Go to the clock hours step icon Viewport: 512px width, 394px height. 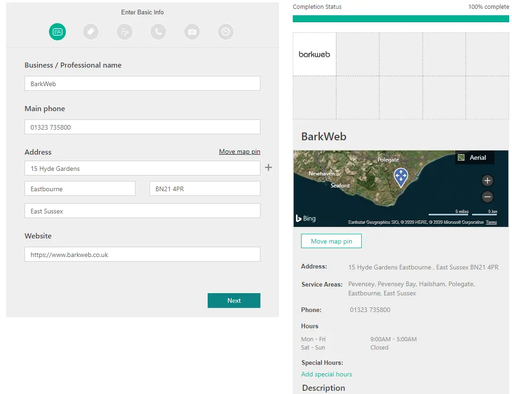tap(226, 32)
